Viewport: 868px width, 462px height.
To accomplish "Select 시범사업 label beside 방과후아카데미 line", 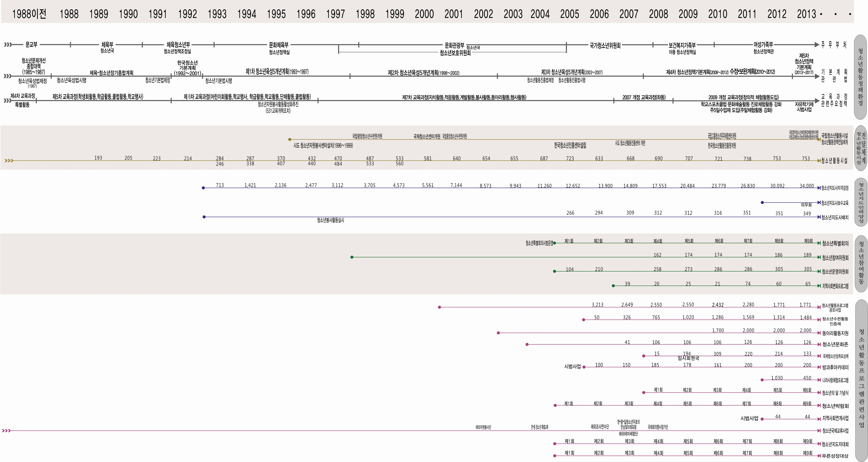I will 572,367.
